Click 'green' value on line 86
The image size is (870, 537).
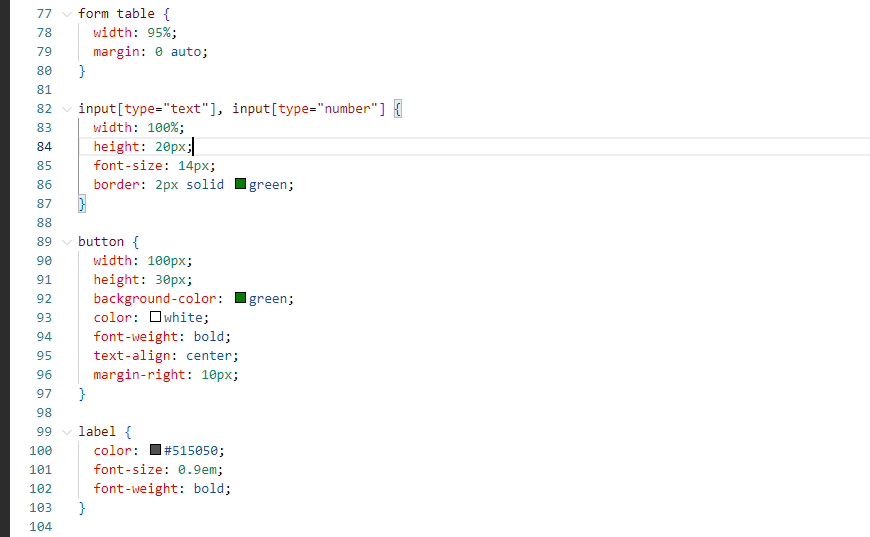tap(268, 185)
